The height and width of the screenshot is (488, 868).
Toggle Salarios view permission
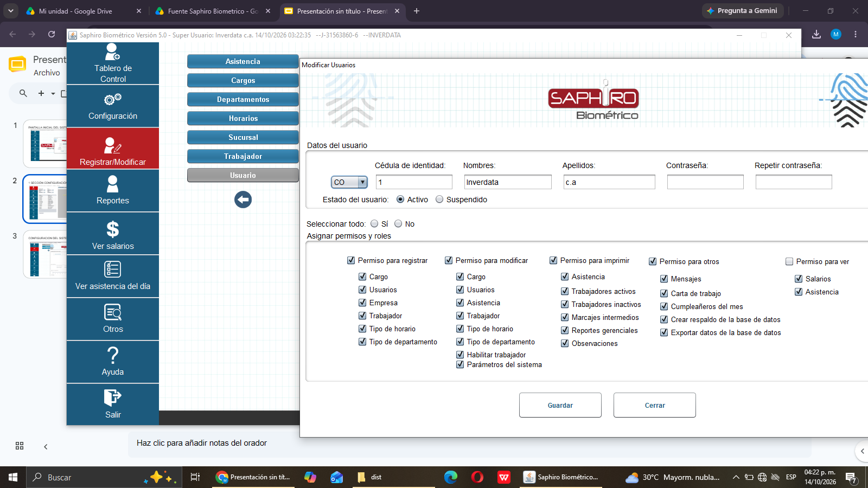pos(799,279)
